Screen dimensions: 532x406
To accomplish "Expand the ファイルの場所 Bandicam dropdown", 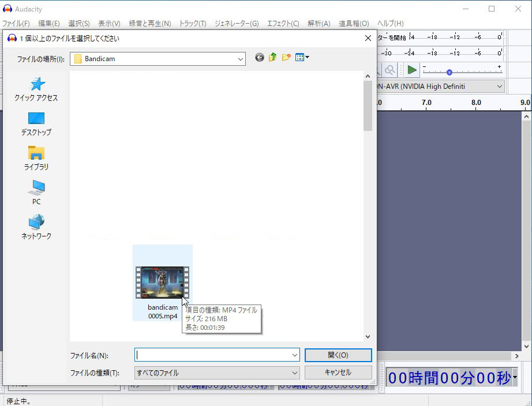I will point(240,59).
